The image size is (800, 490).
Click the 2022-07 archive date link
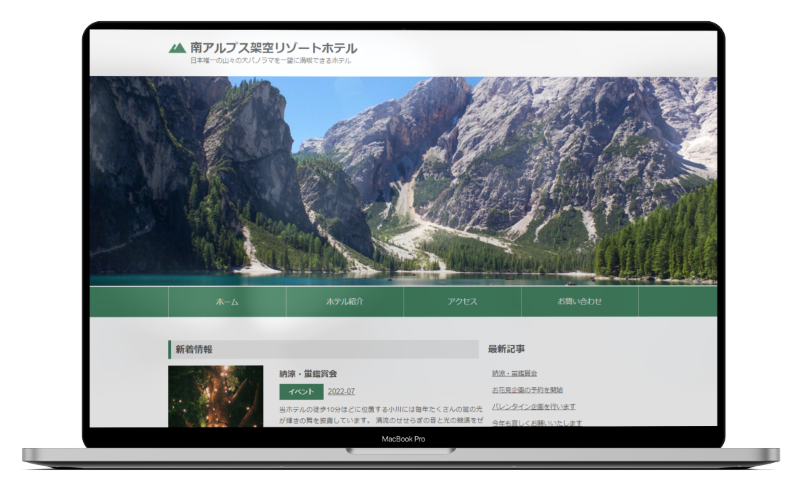341,392
